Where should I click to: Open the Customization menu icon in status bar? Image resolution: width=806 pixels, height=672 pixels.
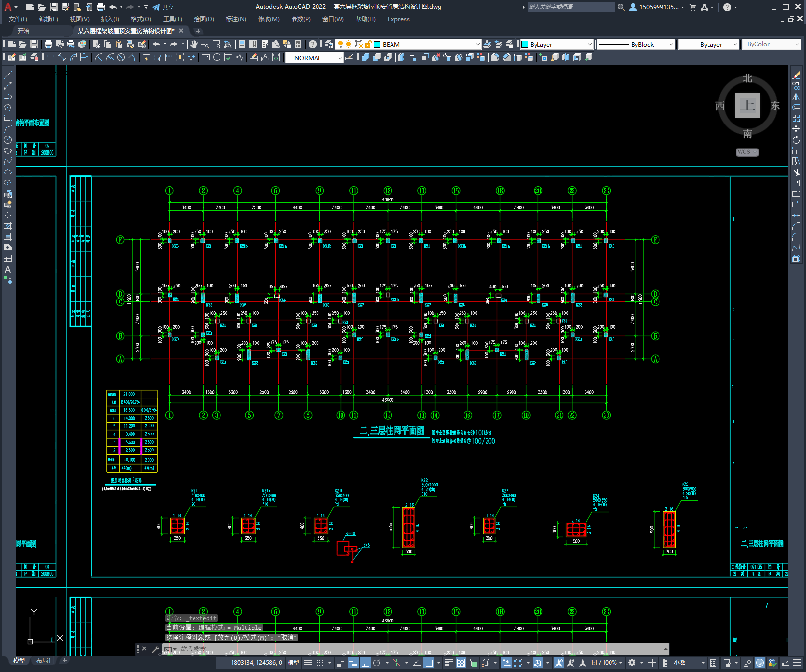798,663
